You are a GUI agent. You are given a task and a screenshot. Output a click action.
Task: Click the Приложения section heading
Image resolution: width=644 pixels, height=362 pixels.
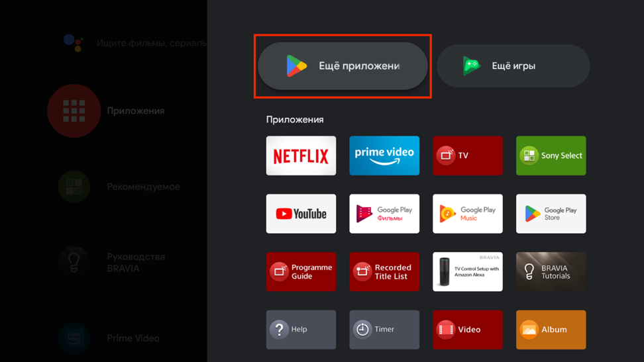(x=295, y=119)
